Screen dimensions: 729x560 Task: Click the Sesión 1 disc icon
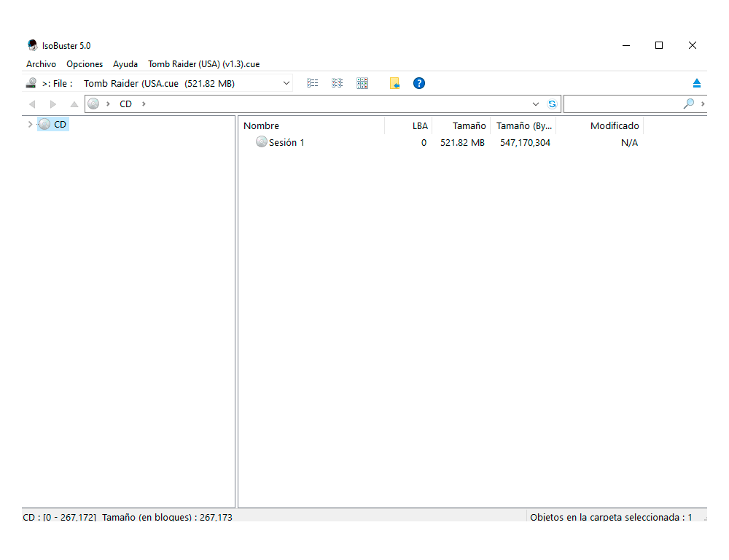(261, 142)
